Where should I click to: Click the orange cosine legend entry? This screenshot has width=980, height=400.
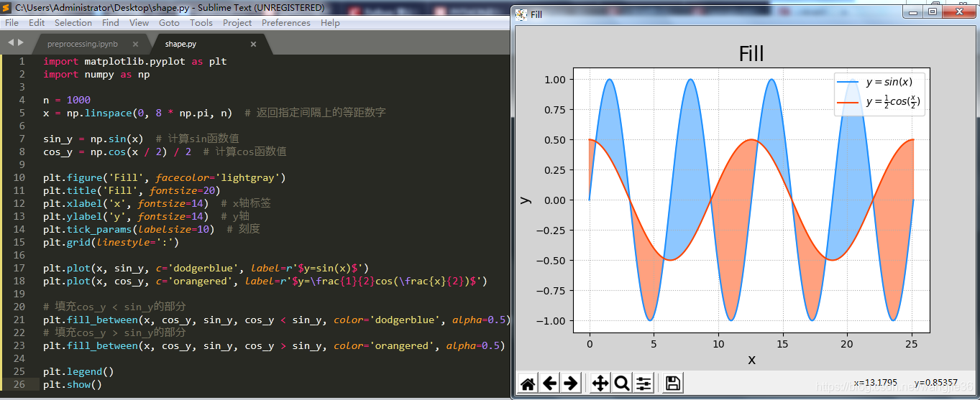pos(880,102)
